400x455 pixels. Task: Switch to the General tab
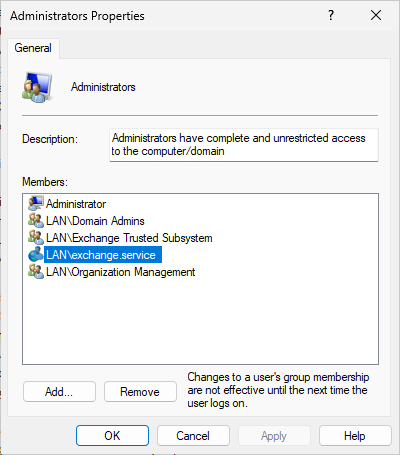click(x=33, y=48)
